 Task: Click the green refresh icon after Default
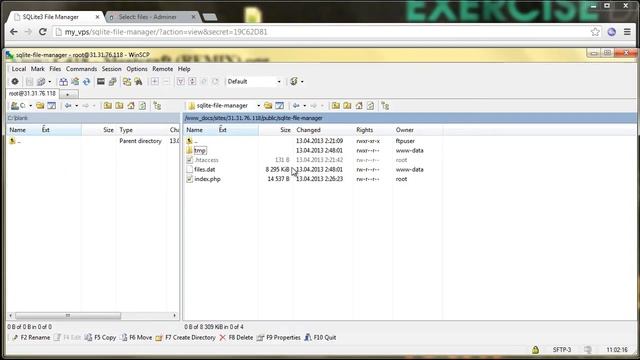coord(293,82)
